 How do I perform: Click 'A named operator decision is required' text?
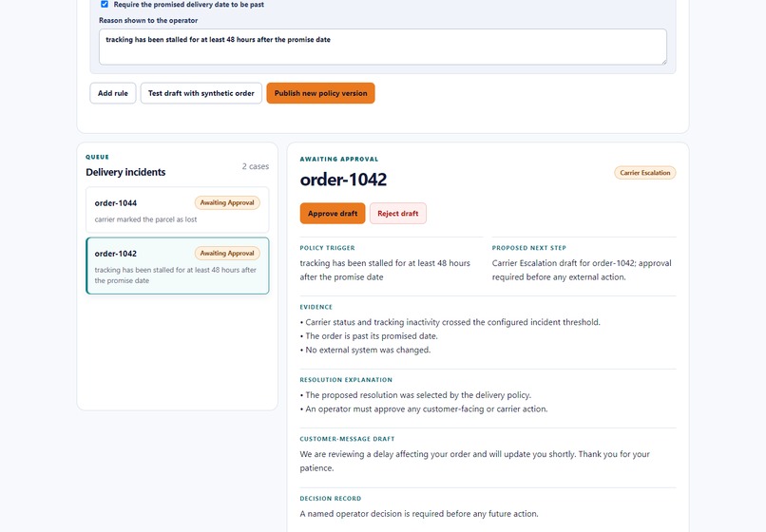(x=419, y=514)
